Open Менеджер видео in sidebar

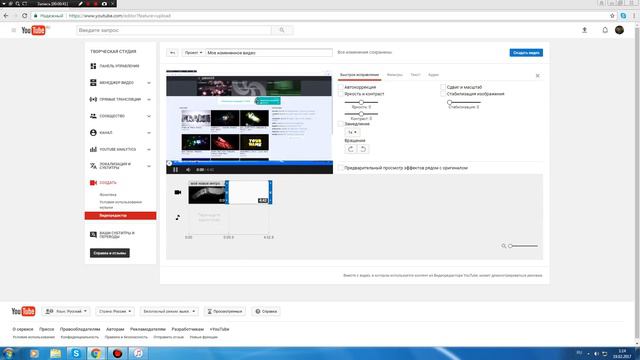point(116,83)
